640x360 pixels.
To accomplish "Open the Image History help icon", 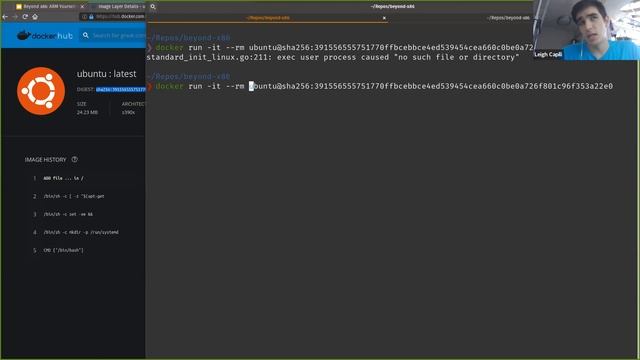I will (74, 159).
